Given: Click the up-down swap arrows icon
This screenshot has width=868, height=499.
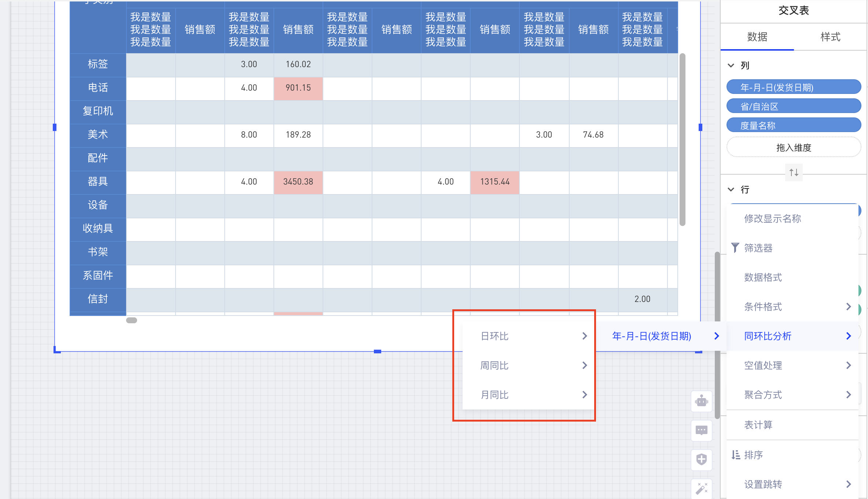Looking at the screenshot, I should coord(794,172).
